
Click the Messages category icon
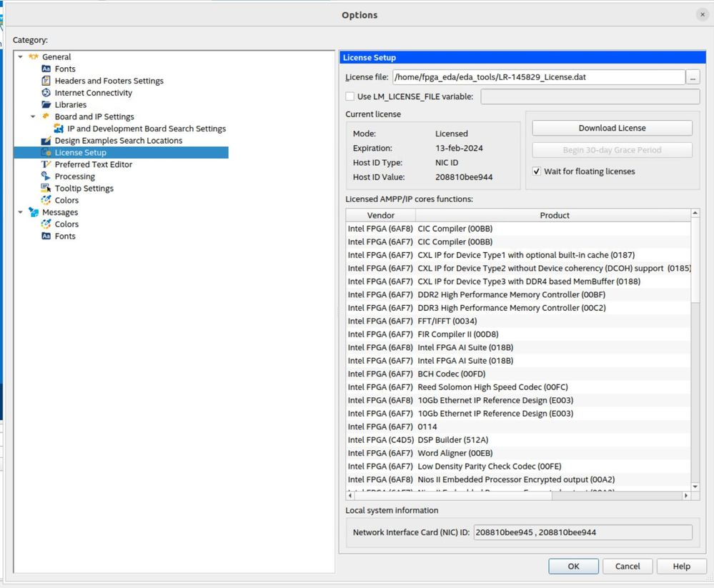[34, 212]
